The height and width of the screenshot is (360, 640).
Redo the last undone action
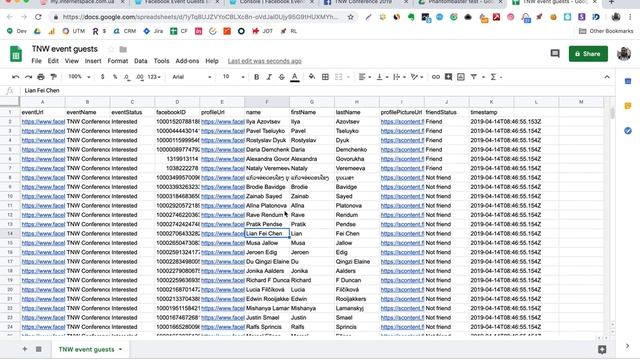[28, 77]
